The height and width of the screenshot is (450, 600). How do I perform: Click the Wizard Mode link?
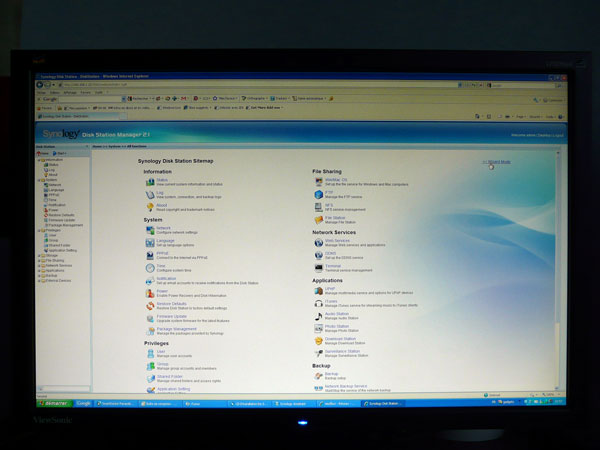point(499,162)
